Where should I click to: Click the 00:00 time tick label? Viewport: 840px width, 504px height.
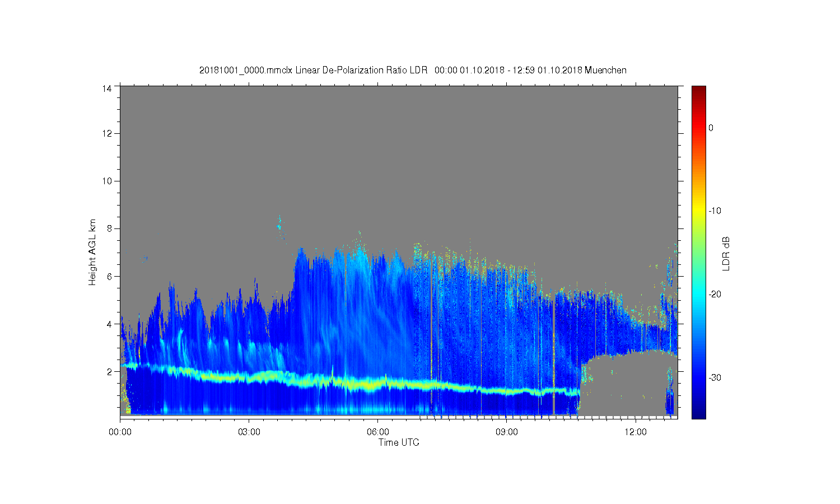(x=120, y=432)
